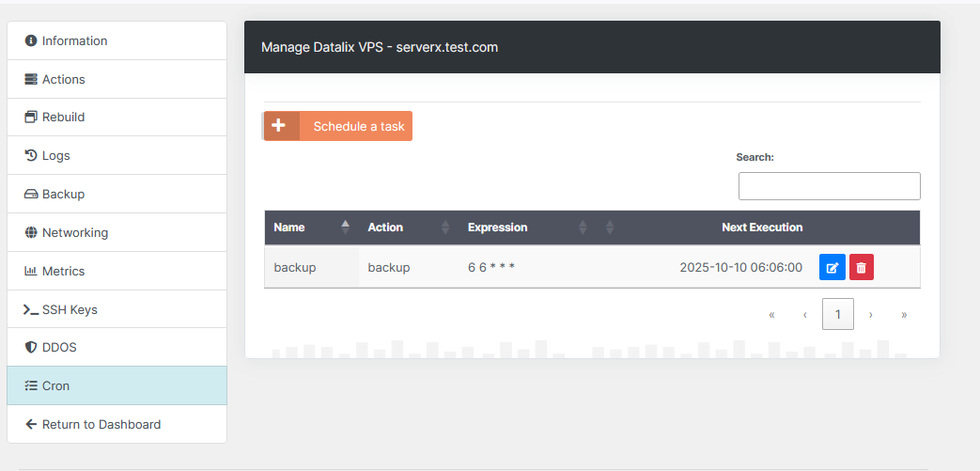This screenshot has height=471, width=980.
Task: Open the Backup sidebar entry
Action: click(63, 195)
